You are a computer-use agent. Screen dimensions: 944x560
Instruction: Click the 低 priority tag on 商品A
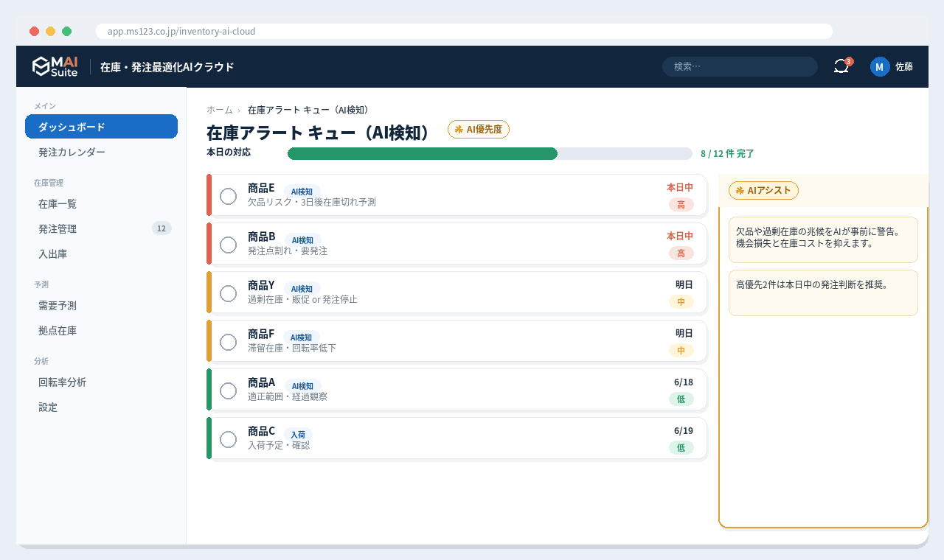(x=681, y=399)
